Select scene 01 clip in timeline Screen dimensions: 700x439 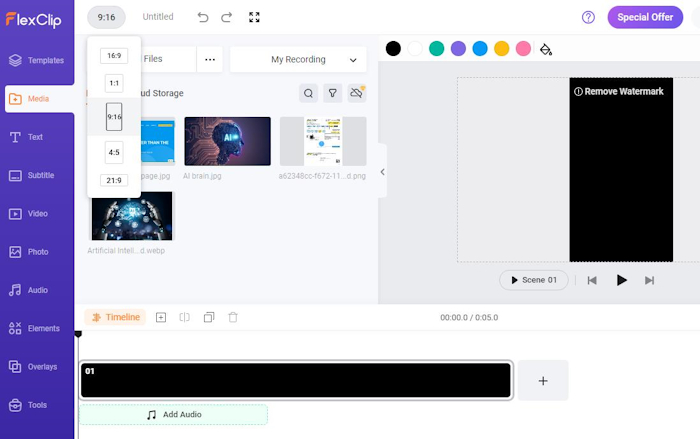[296, 380]
